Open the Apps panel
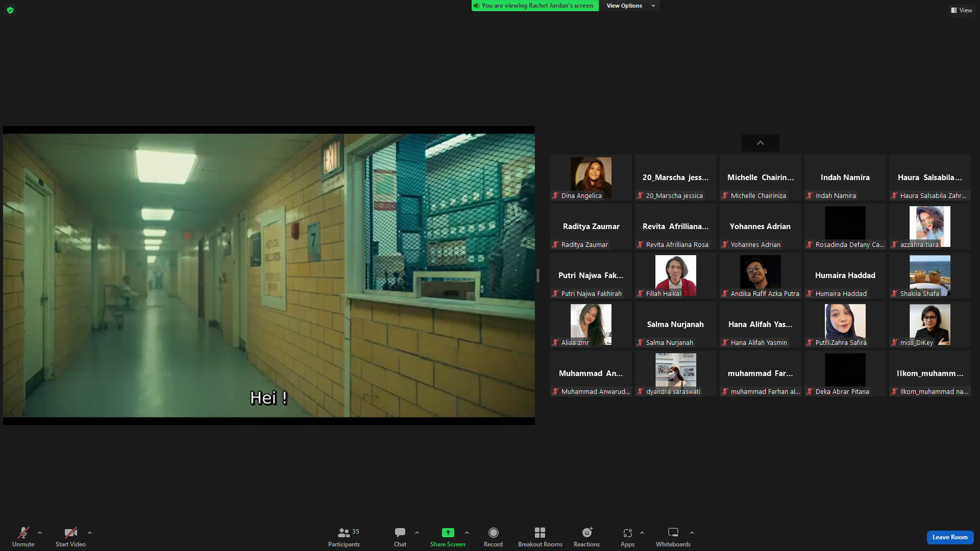This screenshot has width=980, height=551. (x=627, y=537)
